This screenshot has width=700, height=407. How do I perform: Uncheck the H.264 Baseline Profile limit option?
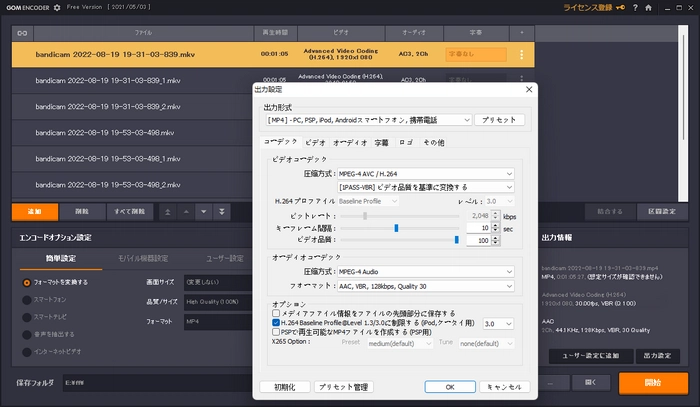[x=276, y=324]
